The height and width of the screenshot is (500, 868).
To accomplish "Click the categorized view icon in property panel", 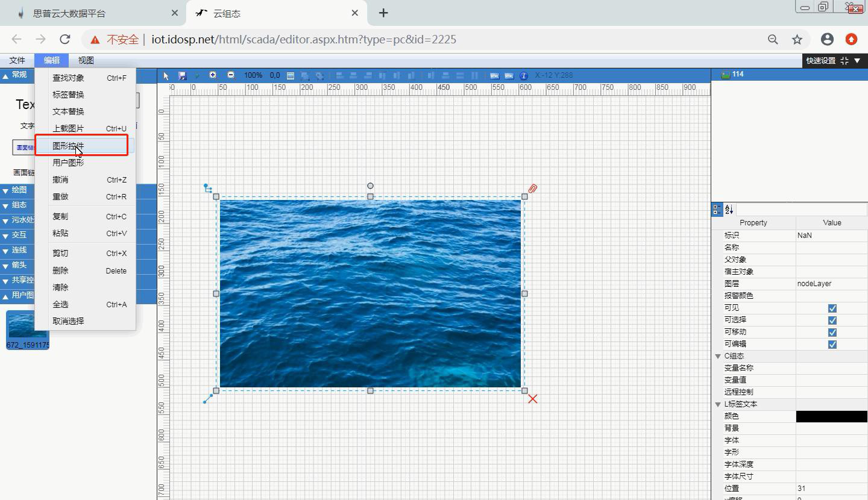I will point(717,209).
